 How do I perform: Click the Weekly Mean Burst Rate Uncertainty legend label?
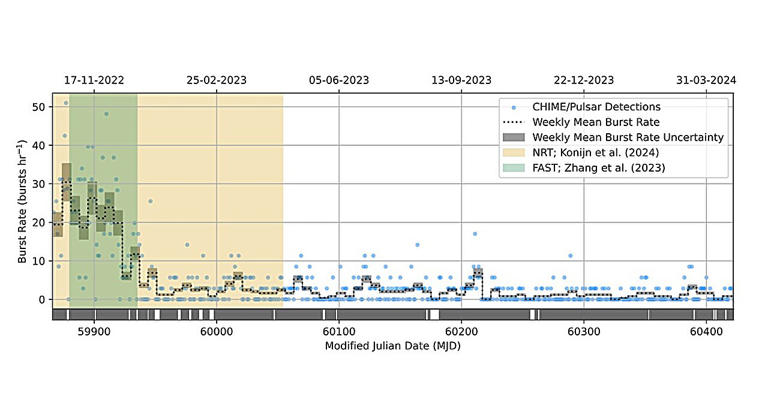(628, 137)
